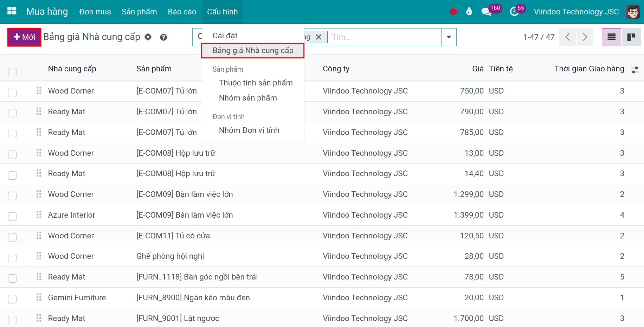Check the Azure Interior row checkbox
Screen dimensions: 644x327
[x=12, y=216]
